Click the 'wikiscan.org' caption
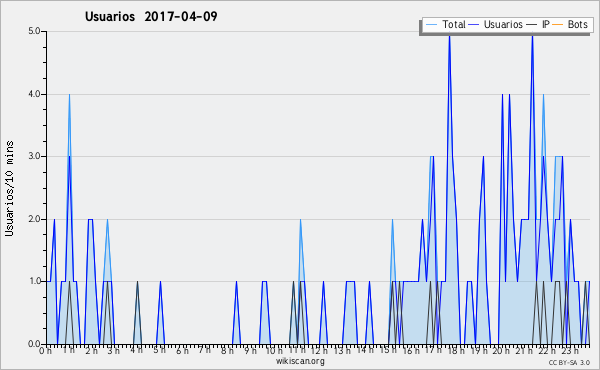Screen dimensions: 600x370 tap(300, 361)
